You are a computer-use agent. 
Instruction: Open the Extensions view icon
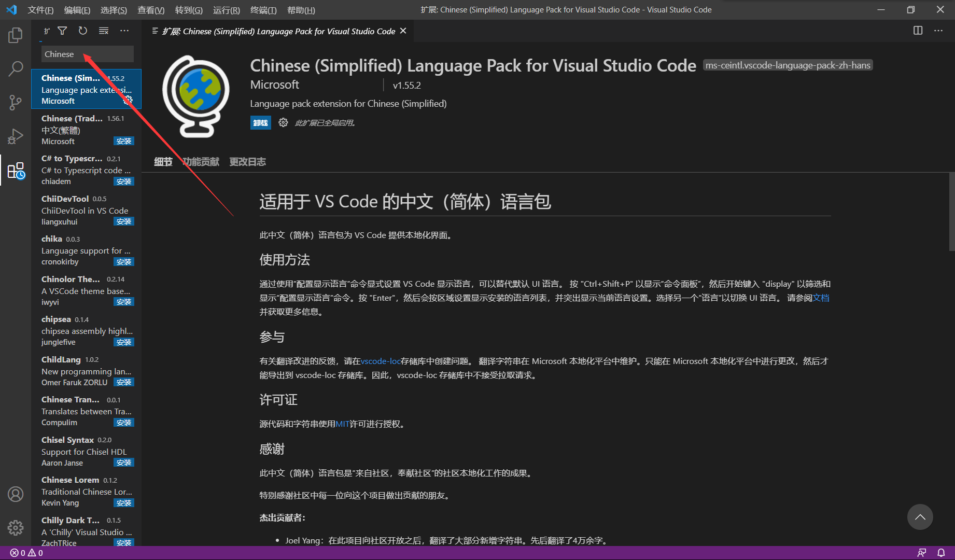coord(16,170)
